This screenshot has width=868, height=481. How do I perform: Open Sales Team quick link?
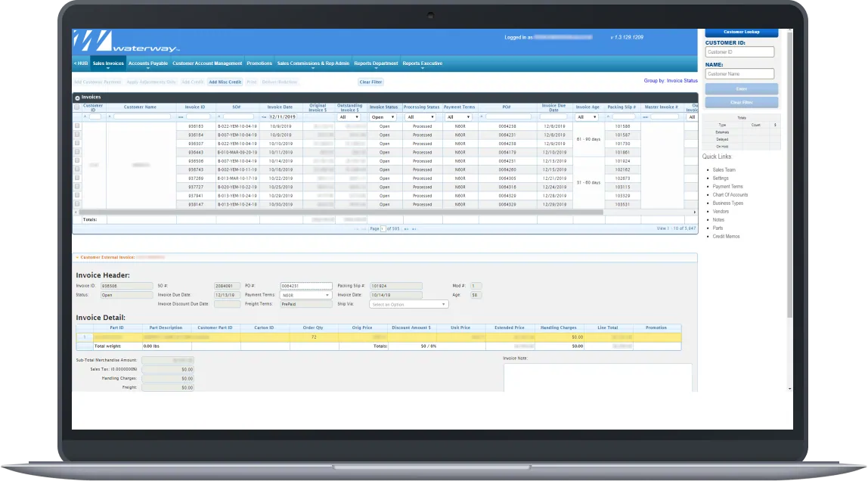pos(724,170)
